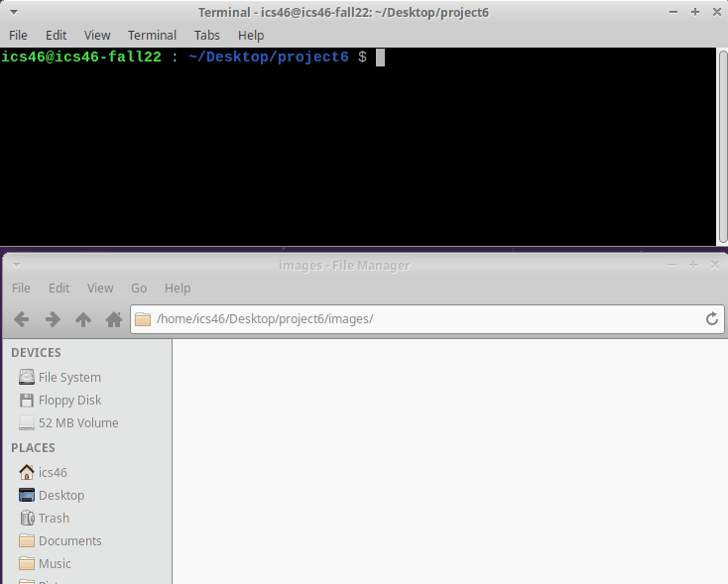Open the View menu in File Manager
Viewport: 728px width, 584px height.
pyautogui.click(x=100, y=288)
